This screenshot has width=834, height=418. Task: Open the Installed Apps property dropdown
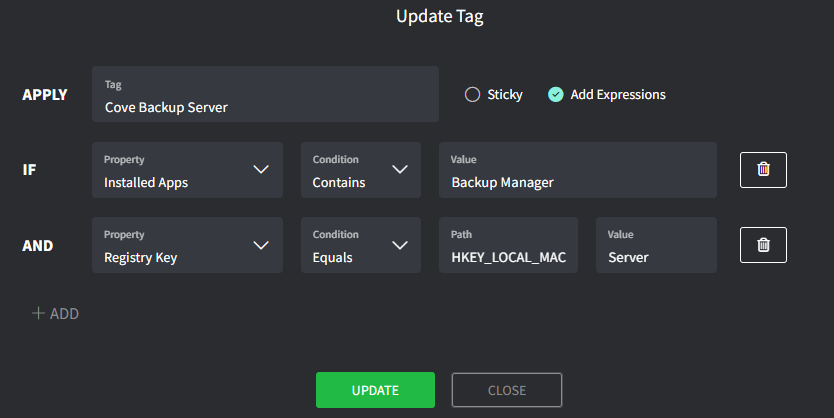187,170
